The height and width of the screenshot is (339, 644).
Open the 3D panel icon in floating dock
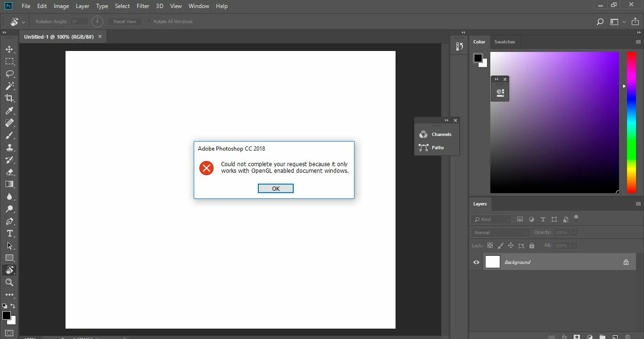pos(500,93)
